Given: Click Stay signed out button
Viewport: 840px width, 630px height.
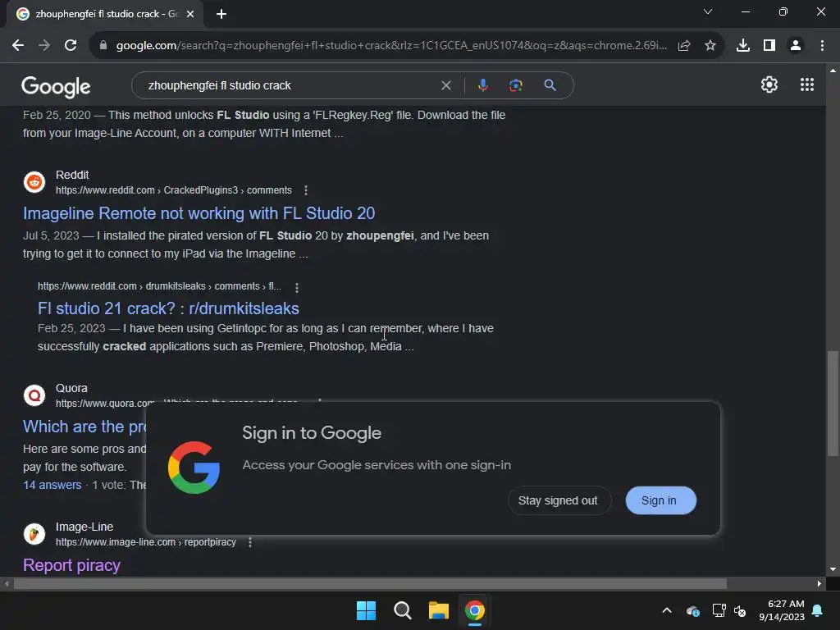Looking at the screenshot, I should pos(558,500).
